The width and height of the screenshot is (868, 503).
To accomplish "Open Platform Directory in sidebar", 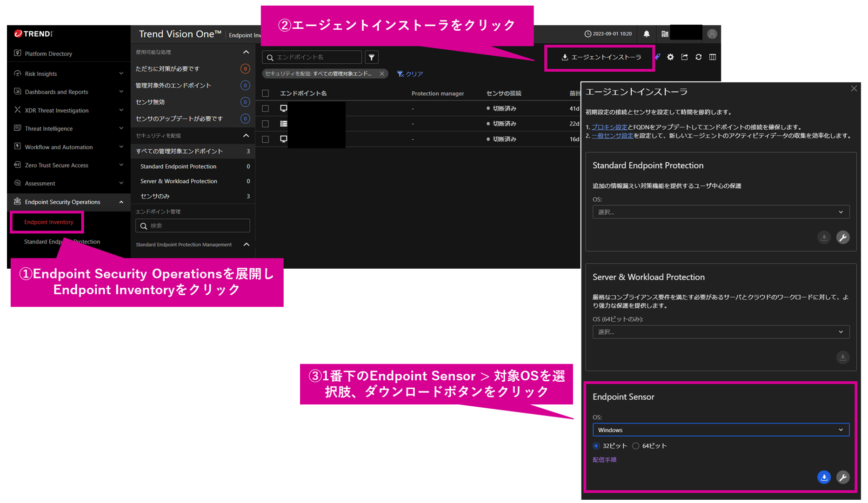I will 48,53.
